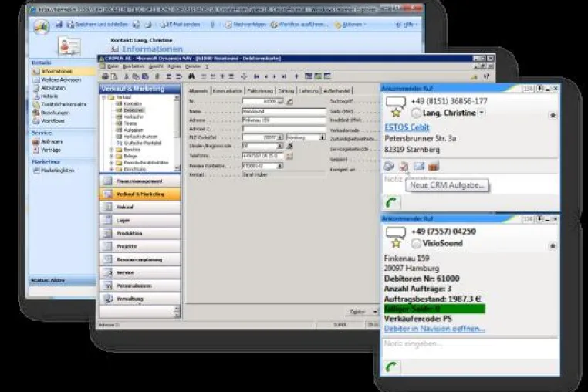
Task: Expand Periodische Aktivitäten folder in NAV tree
Action: pyautogui.click(x=111, y=163)
